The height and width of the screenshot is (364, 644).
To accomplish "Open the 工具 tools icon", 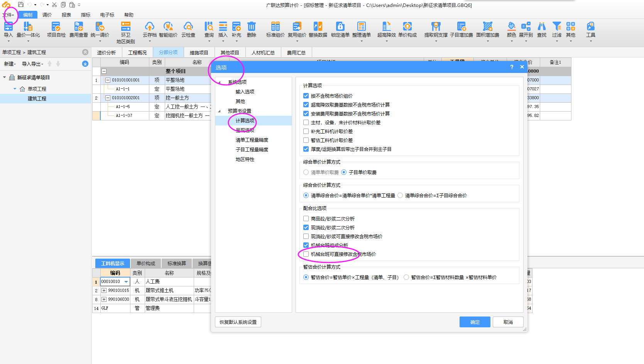I will click(591, 26).
